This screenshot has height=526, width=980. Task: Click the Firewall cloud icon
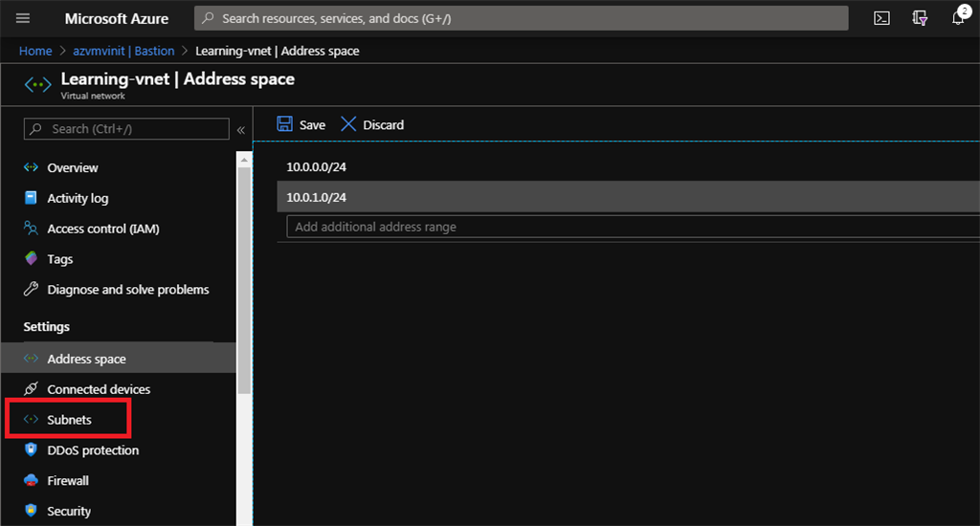(31, 480)
